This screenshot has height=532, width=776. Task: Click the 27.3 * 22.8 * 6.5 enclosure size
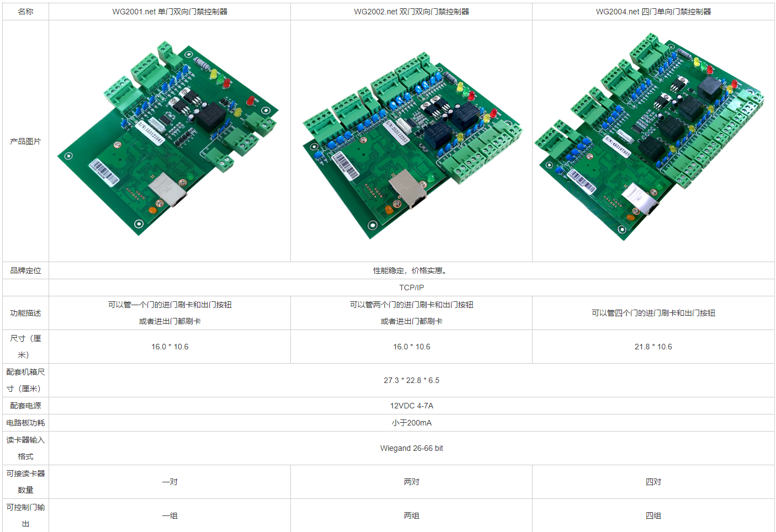point(411,380)
